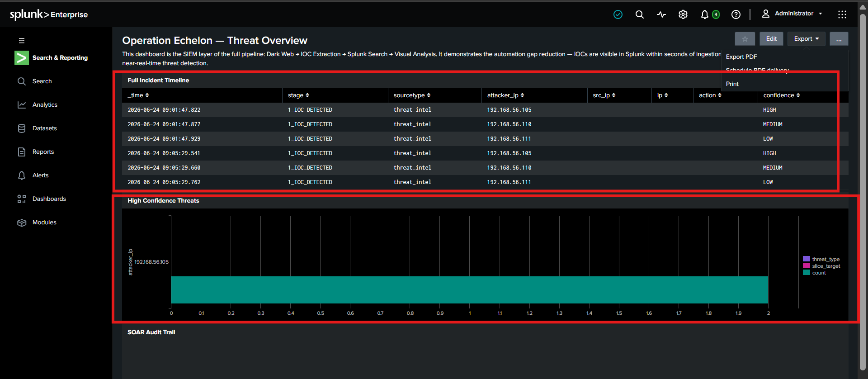
Task: Sort table by _time column
Action: [x=138, y=95]
